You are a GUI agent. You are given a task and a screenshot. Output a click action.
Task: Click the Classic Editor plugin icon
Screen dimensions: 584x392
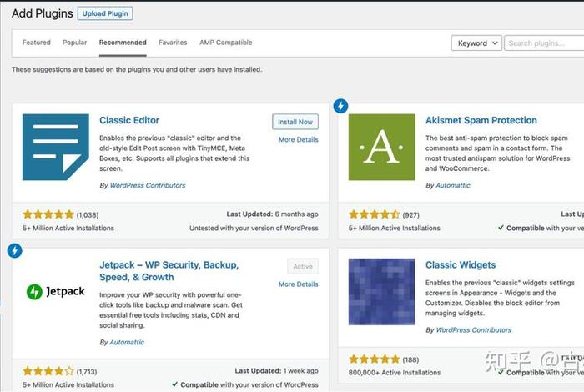point(56,147)
